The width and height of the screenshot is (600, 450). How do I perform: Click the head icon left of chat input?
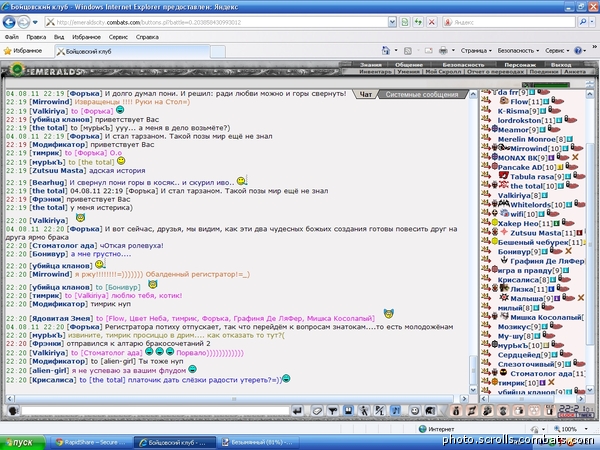[x=13, y=411]
